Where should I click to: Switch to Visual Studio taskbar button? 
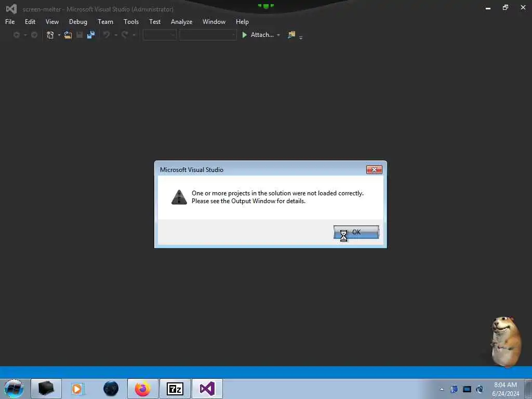(x=207, y=389)
